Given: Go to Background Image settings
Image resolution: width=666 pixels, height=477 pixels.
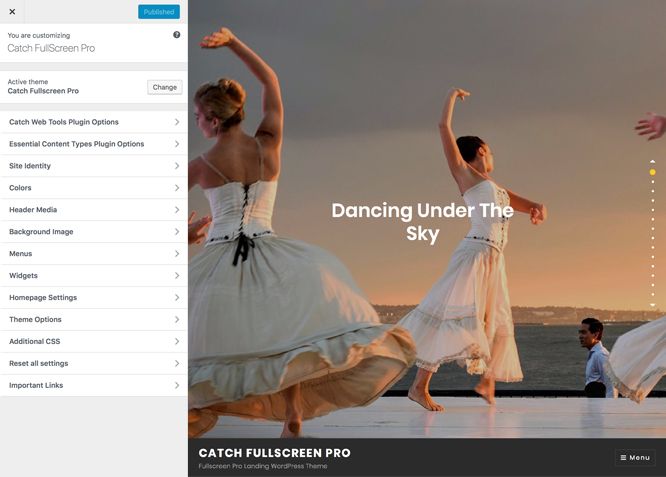Looking at the screenshot, I should [x=93, y=232].
